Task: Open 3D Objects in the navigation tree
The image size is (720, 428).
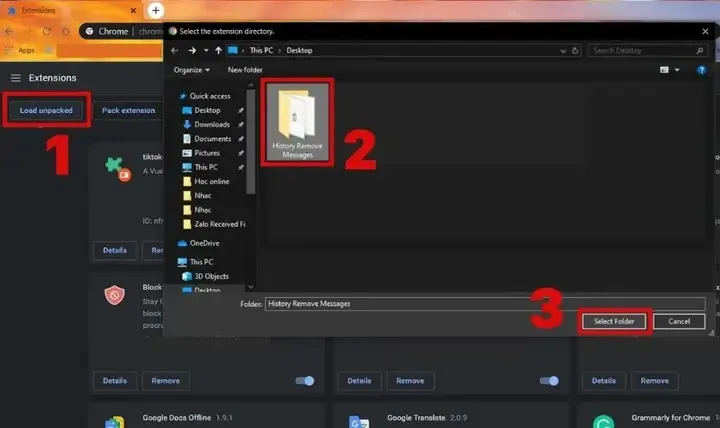Action: [210, 275]
